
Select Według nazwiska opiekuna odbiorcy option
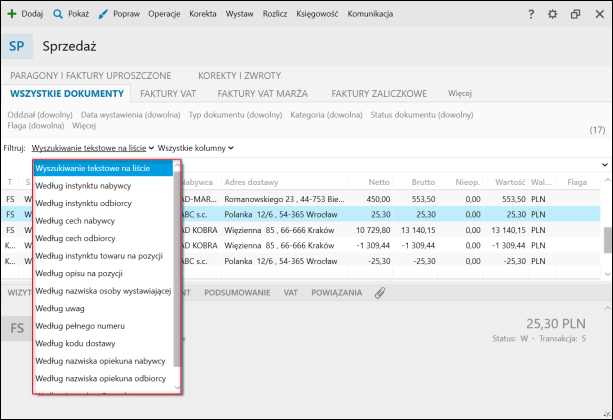pyautogui.click(x=103, y=379)
